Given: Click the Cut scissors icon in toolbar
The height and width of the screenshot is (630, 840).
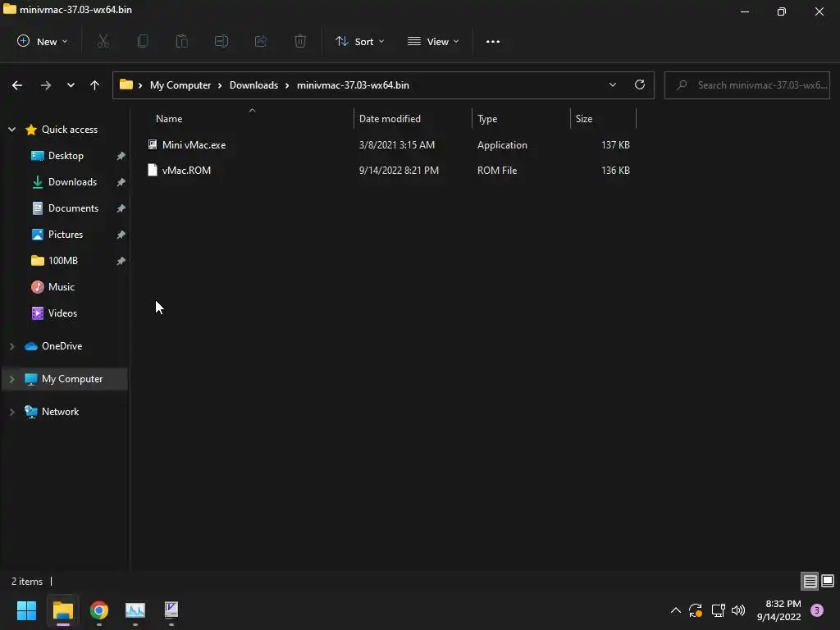Looking at the screenshot, I should click(103, 41).
